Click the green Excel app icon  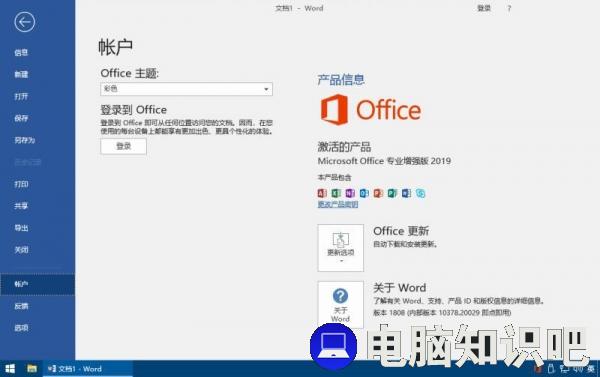pyautogui.click(x=336, y=193)
